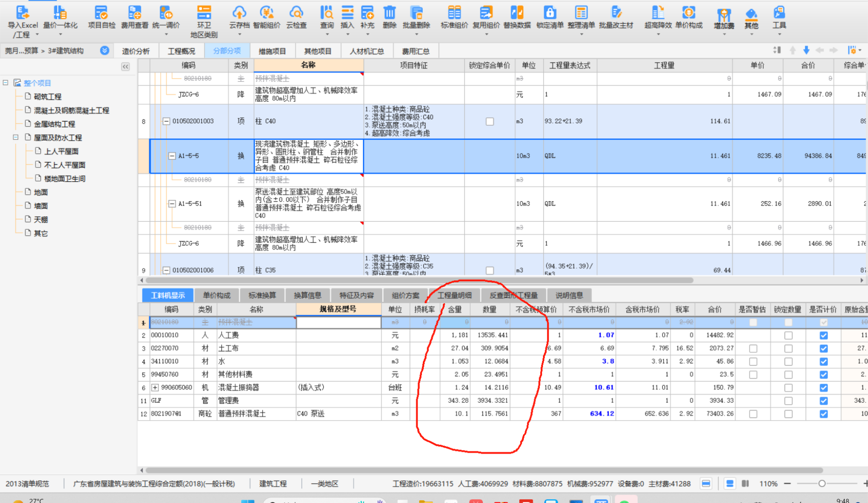Uncheck 是否计价 for 其他材料费 row
The width and height of the screenshot is (868, 503).
tap(823, 374)
